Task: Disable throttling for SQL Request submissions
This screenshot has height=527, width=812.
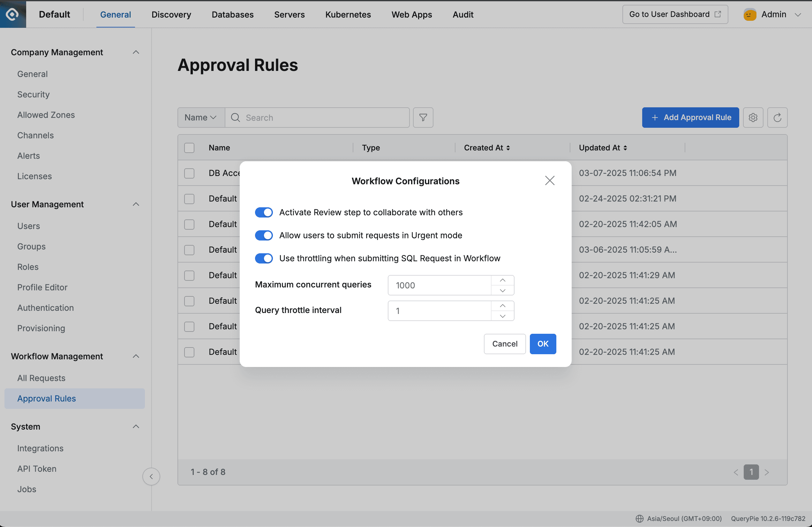Action: (264, 258)
